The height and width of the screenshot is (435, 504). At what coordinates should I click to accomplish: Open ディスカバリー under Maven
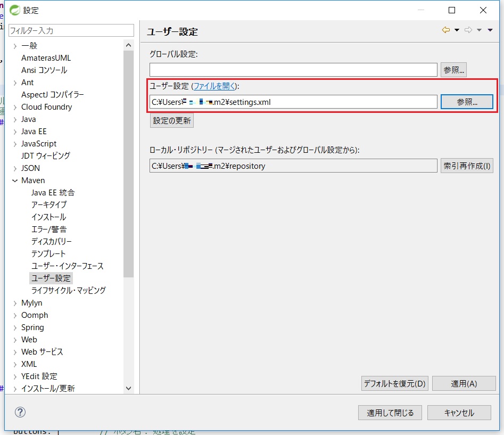[x=52, y=241]
